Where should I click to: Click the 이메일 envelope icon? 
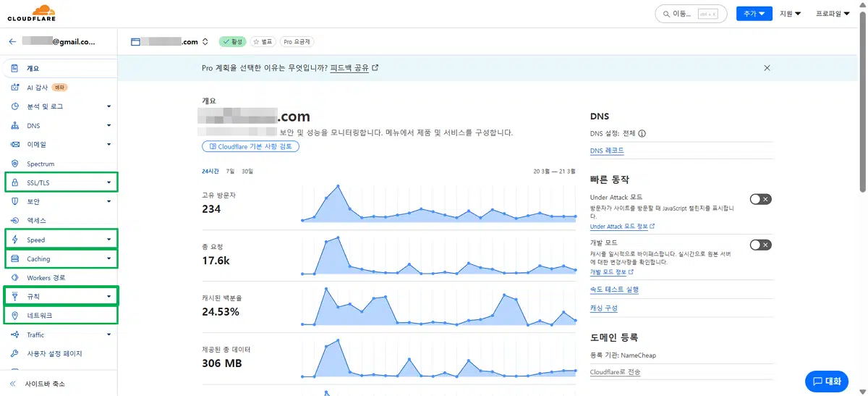(x=14, y=144)
